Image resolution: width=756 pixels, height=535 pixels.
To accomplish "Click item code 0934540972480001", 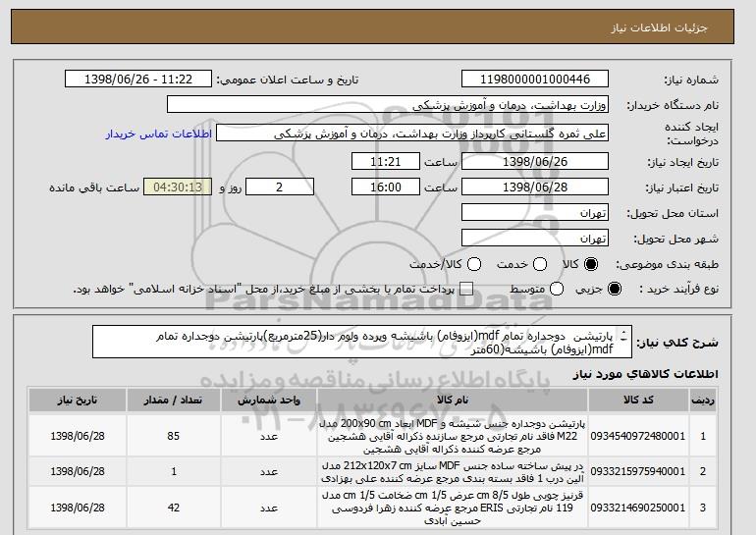I will point(638,436).
